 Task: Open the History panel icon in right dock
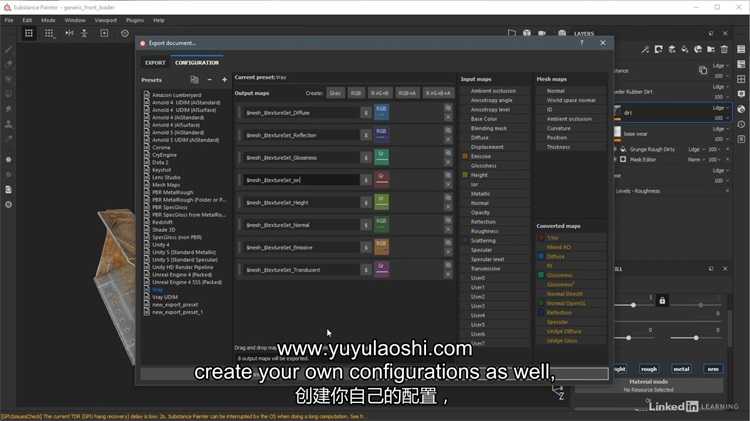point(741,124)
